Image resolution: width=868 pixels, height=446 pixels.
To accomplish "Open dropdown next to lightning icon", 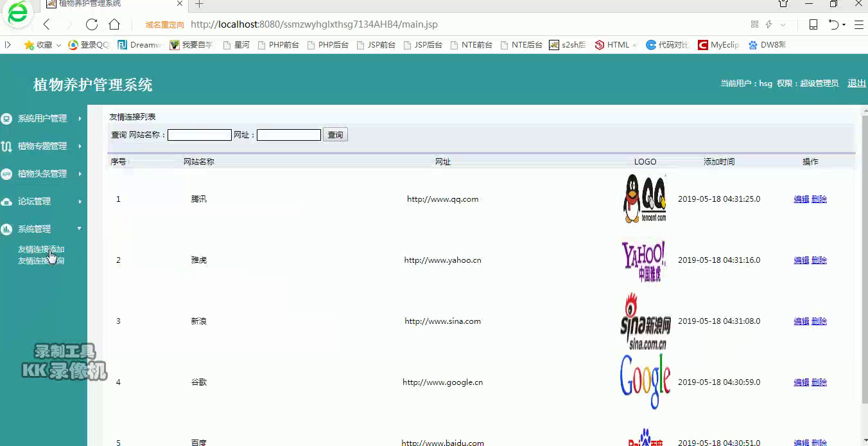I will coord(783,25).
